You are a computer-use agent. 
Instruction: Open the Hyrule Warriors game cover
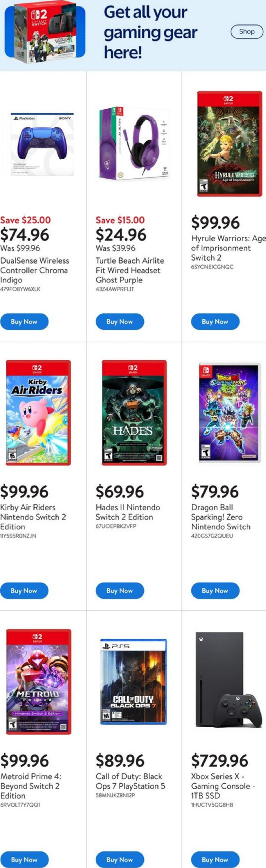(x=230, y=143)
